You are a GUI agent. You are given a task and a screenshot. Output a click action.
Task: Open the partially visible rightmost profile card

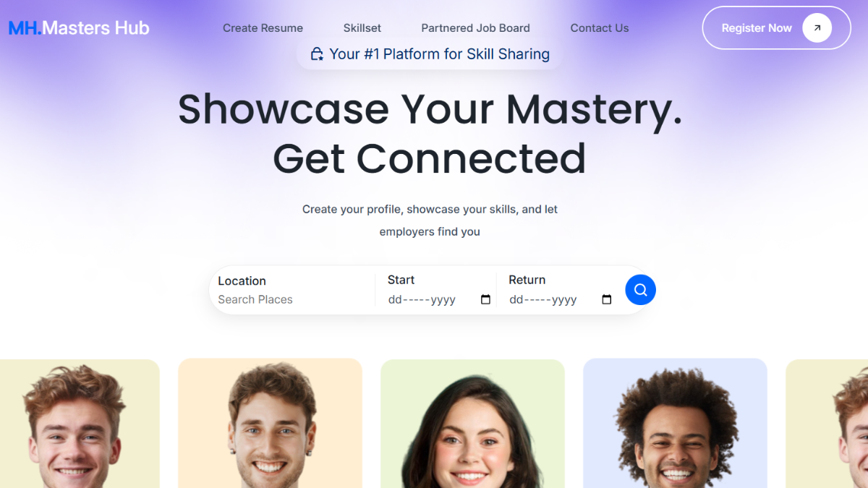pyautogui.click(x=827, y=424)
